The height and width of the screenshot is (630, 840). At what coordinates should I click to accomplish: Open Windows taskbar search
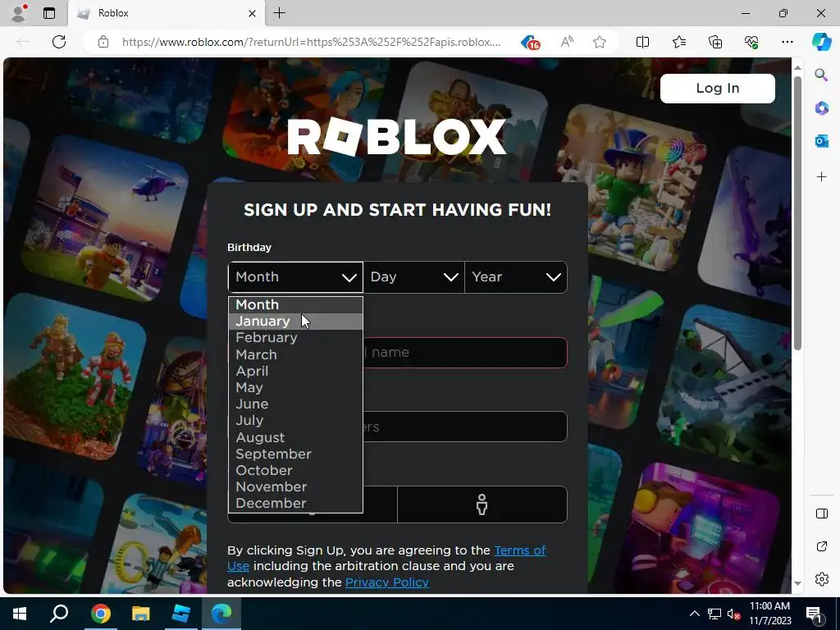point(59,614)
